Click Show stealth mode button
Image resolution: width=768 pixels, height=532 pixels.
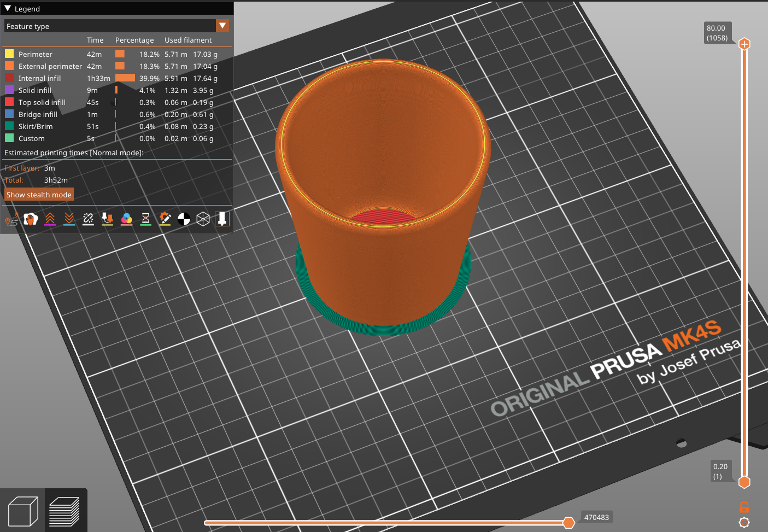point(39,195)
